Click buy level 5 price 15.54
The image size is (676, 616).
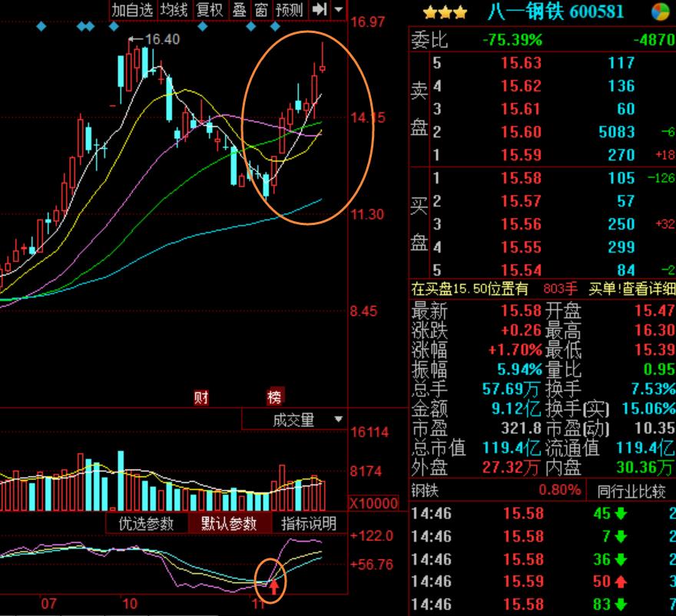point(521,270)
